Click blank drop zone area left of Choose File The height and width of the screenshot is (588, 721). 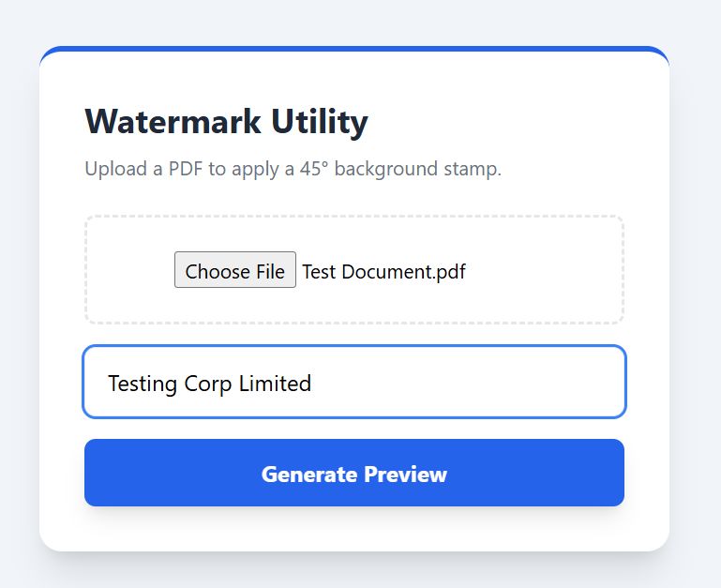[131, 271]
